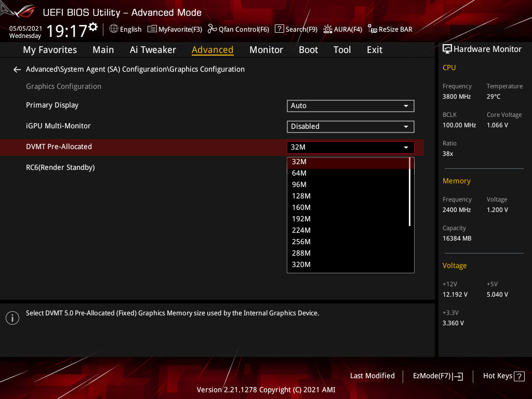
Task: Click the Hardware Monitor title
Action: click(x=487, y=49)
